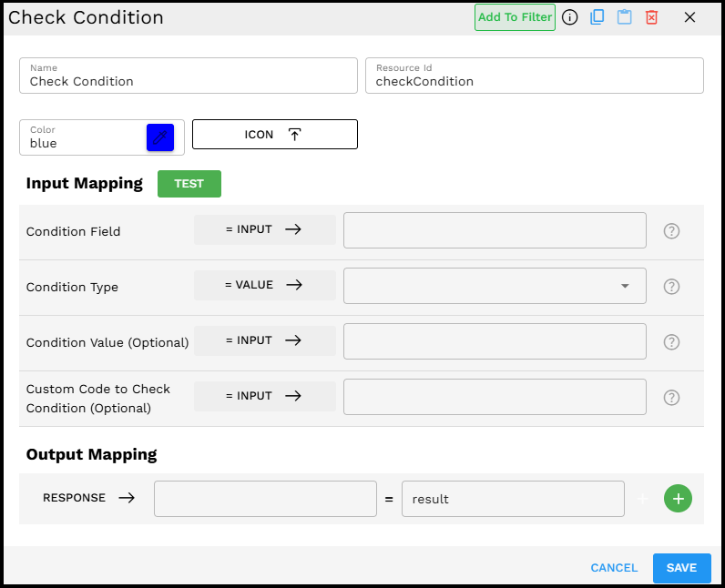Show help for Custom Code field
The height and width of the screenshot is (588, 725).
671,398
